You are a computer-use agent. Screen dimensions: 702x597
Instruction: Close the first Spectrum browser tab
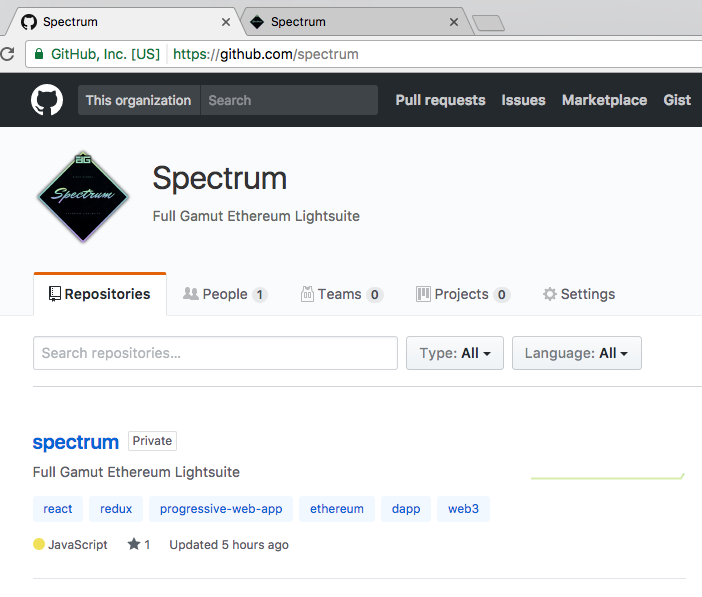(x=226, y=22)
